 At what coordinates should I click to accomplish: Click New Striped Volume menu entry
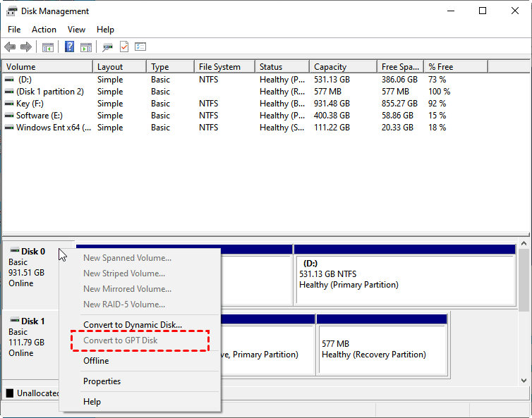(x=140, y=273)
